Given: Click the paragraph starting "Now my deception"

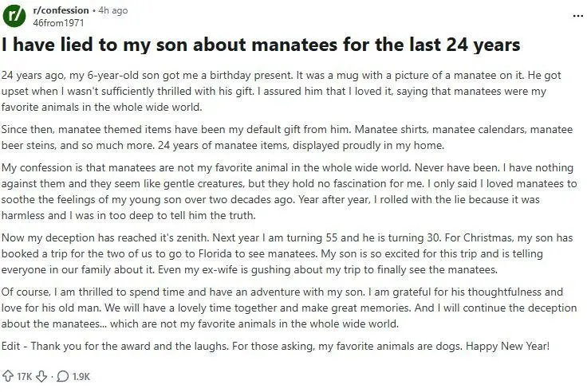Looking at the screenshot, I should 287,253.
